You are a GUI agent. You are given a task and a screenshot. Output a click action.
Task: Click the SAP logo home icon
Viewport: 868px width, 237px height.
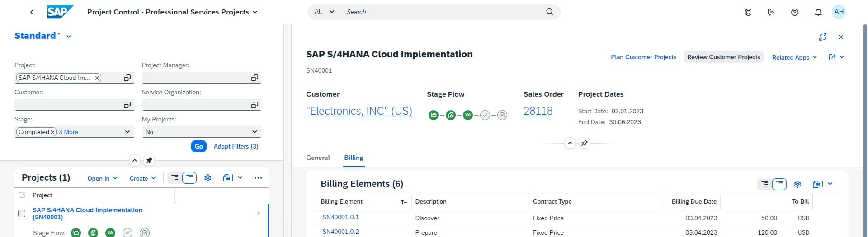60,12
